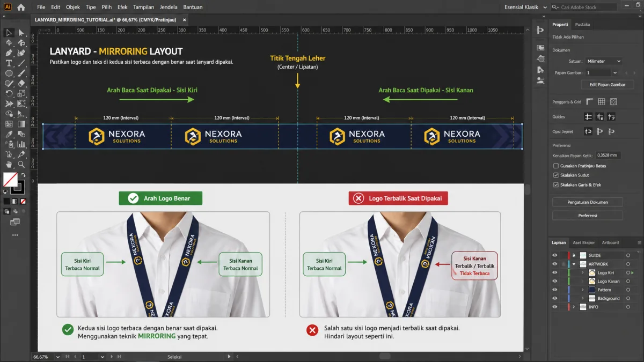
Task: Hide the ARTWORK layer
Action: tap(555, 264)
